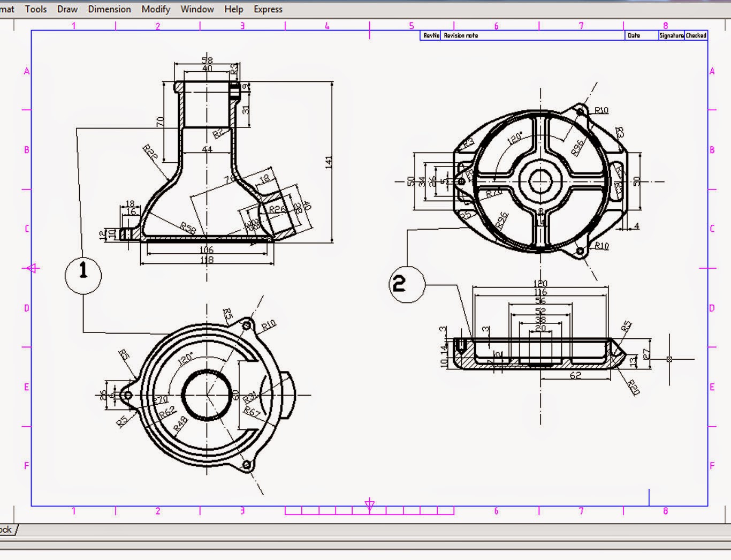Click the RevNo cell in revision table
Screen dimensions: 731x560
(x=431, y=36)
